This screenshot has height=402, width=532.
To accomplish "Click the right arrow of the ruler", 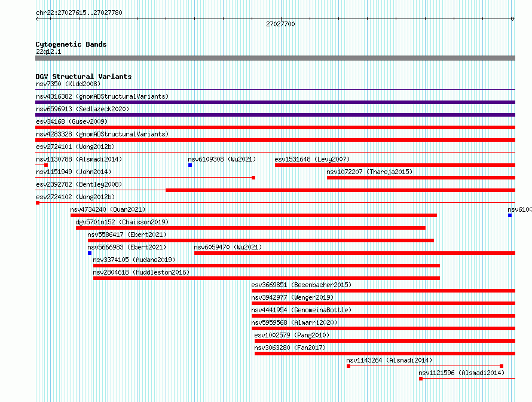I will pos(513,19).
